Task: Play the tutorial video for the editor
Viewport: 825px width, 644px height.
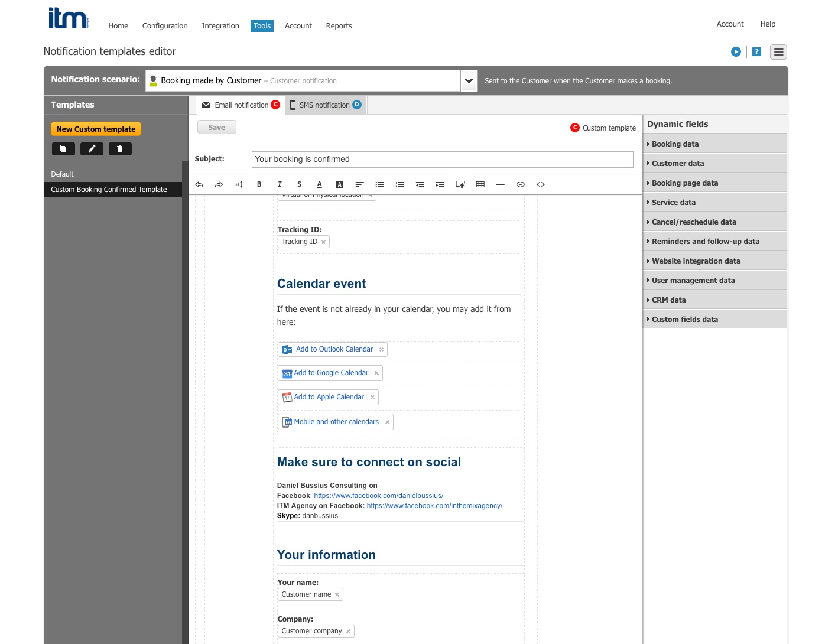Action: click(x=736, y=52)
